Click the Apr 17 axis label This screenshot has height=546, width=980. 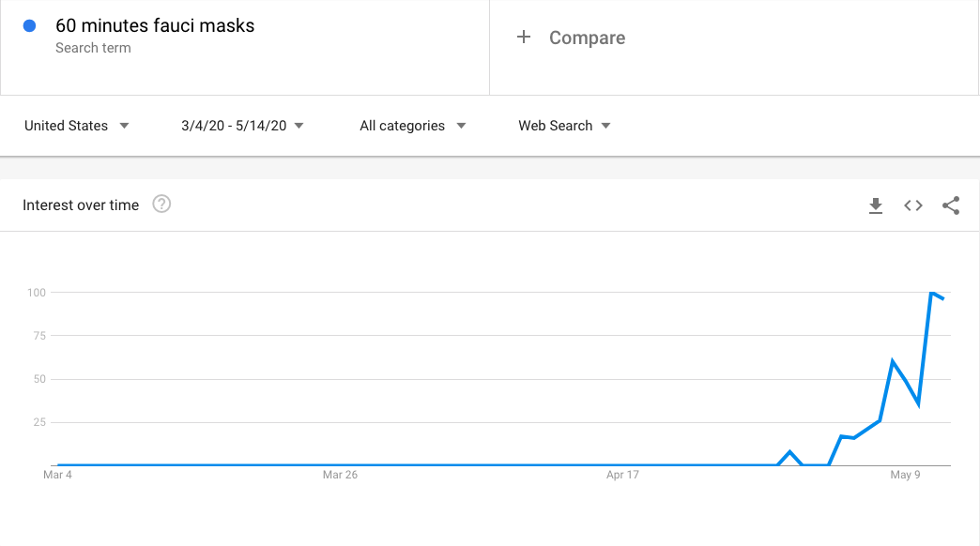[x=622, y=475]
